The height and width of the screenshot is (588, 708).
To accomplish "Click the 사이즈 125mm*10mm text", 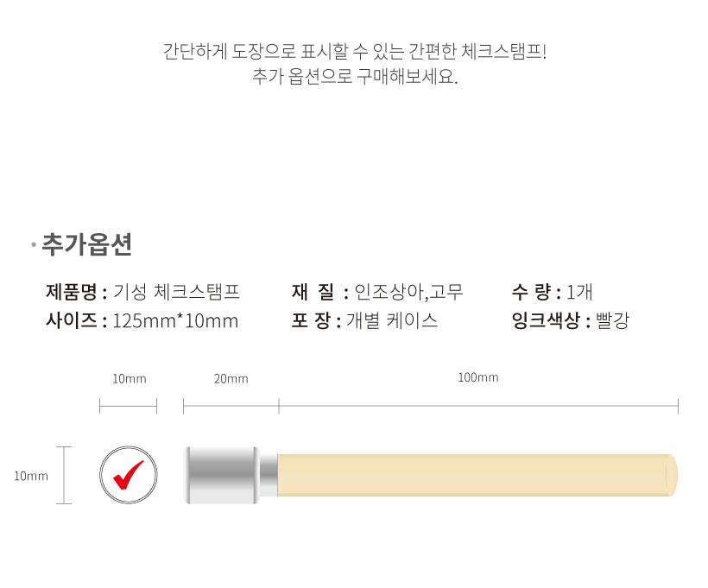I will (142, 320).
